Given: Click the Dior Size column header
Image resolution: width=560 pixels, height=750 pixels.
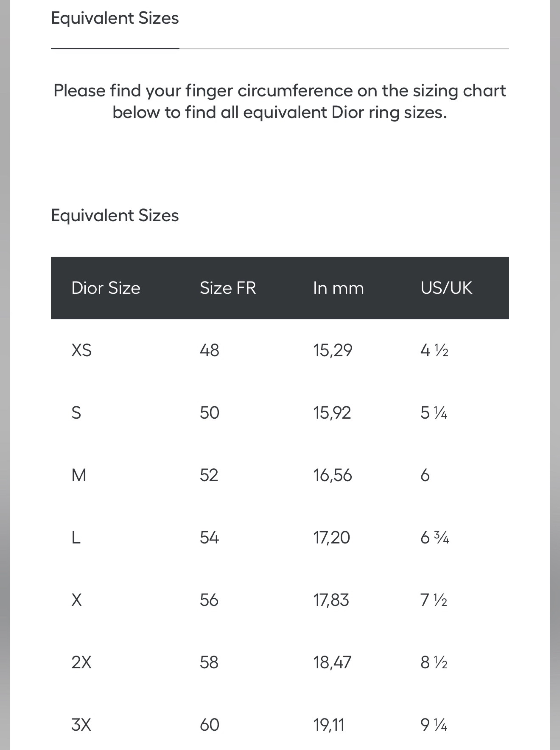Looking at the screenshot, I should point(106,288).
